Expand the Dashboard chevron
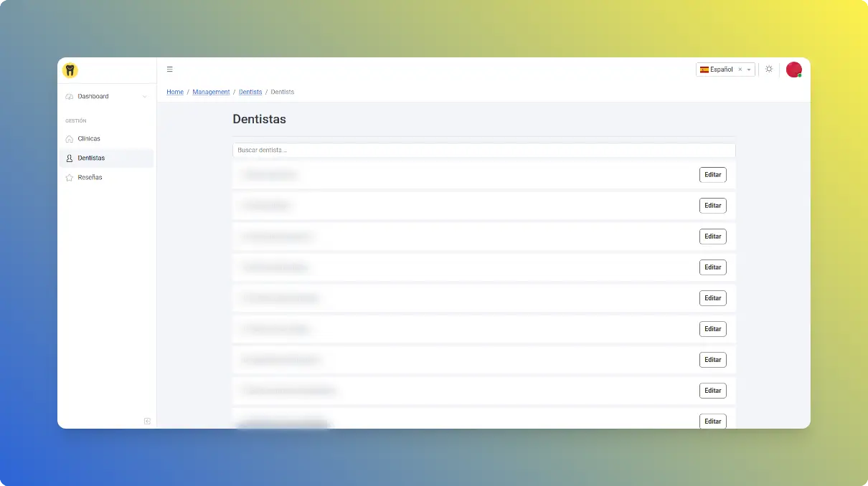Screen dimensions: 868x486 click(145, 97)
